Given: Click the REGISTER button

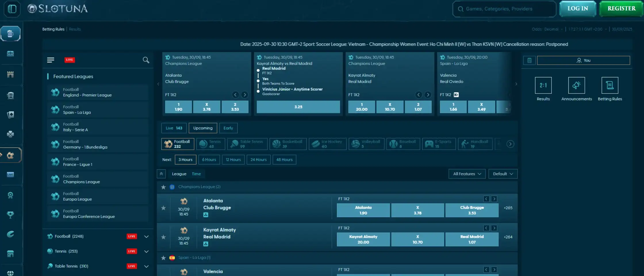Looking at the screenshot, I should (x=621, y=8).
